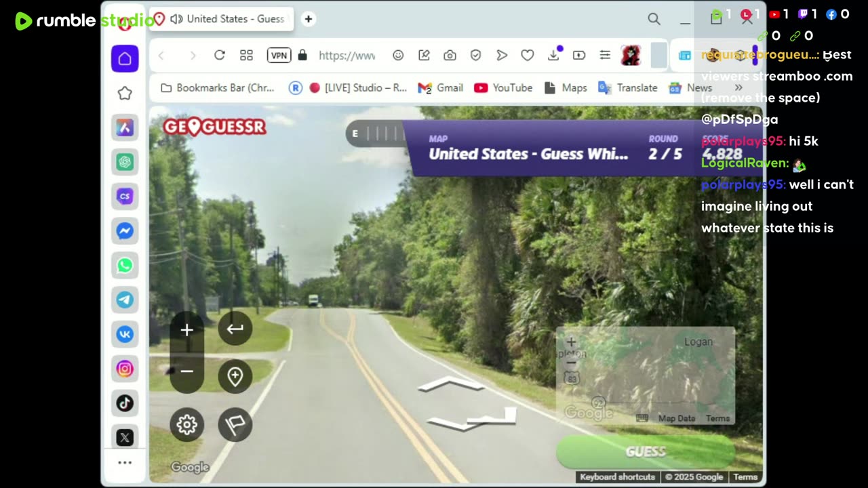Open Keyboard shortcuts link
The height and width of the screenshot is (488, 868).
click(617, 477)
